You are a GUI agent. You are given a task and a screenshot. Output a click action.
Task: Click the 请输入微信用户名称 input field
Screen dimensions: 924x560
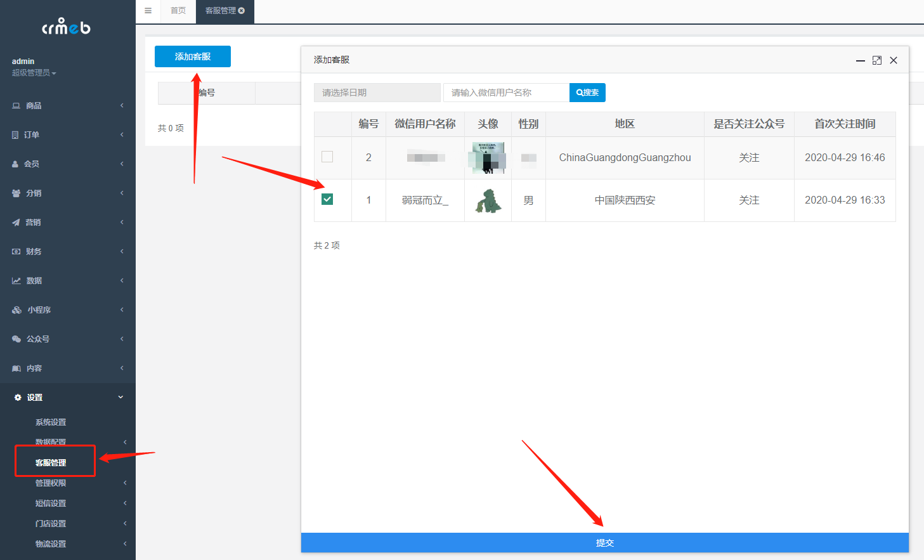506,93
